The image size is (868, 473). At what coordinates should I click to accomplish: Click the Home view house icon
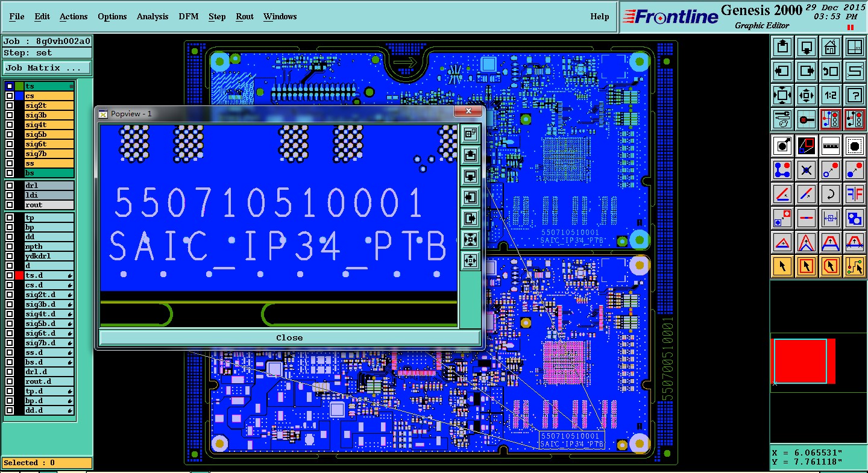tap(831, 46)
